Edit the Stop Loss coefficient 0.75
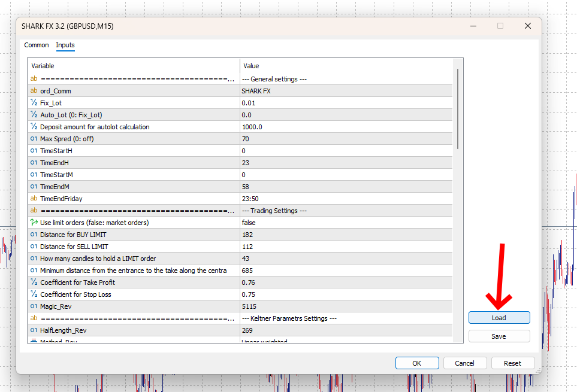Viewport: 577px width, 392px height. pos(346,294)
